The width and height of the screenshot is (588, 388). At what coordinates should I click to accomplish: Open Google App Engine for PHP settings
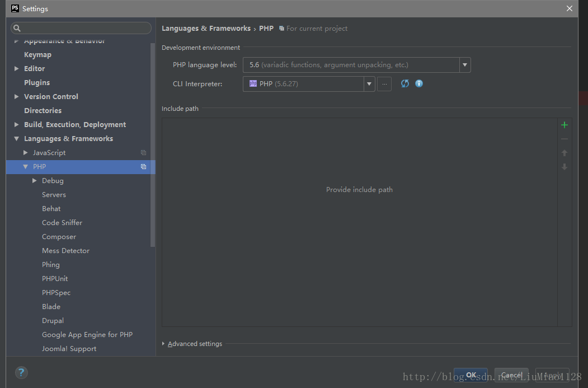coord(87,335)
